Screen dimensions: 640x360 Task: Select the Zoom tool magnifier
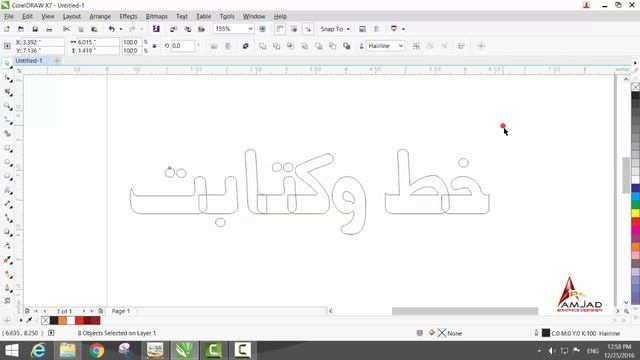coord(7,106)
